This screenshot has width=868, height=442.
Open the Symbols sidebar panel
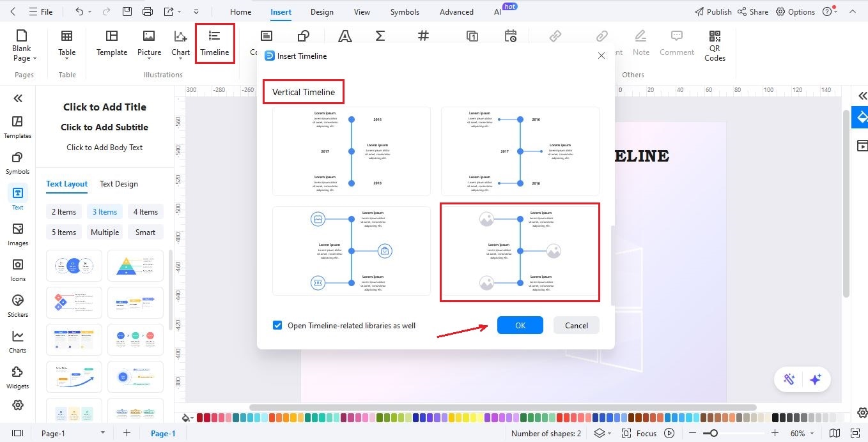[17, 163]
